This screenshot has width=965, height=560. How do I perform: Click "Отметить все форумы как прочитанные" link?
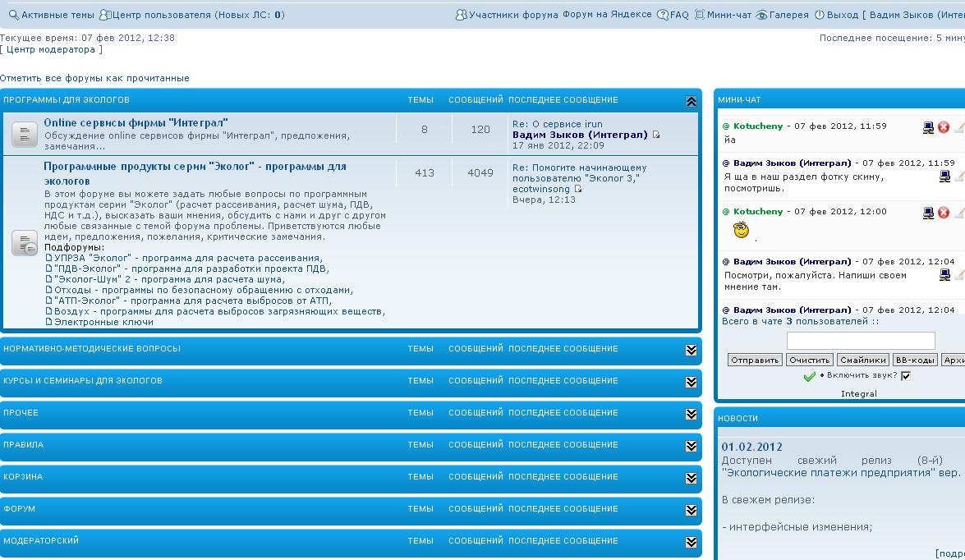coord(94,78)
